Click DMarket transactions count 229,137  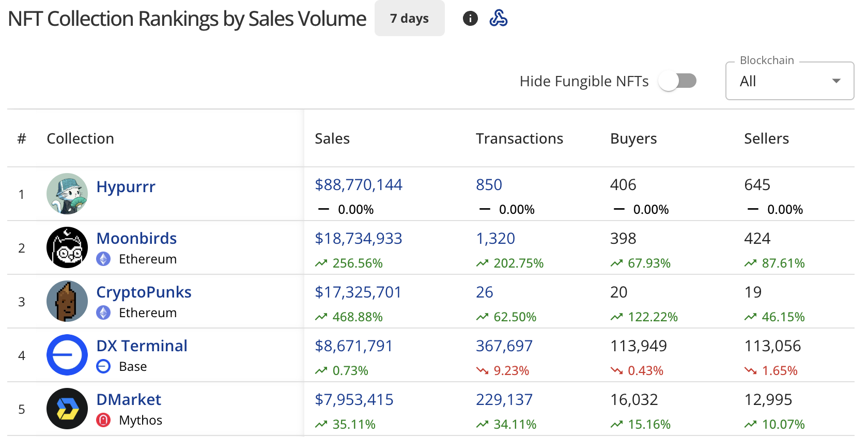pyautogui.click(x=504, y=399)
